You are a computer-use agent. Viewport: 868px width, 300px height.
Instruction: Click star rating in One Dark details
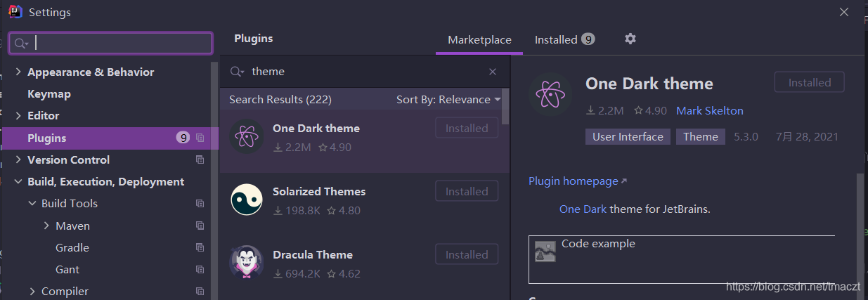tap(650, 110)
